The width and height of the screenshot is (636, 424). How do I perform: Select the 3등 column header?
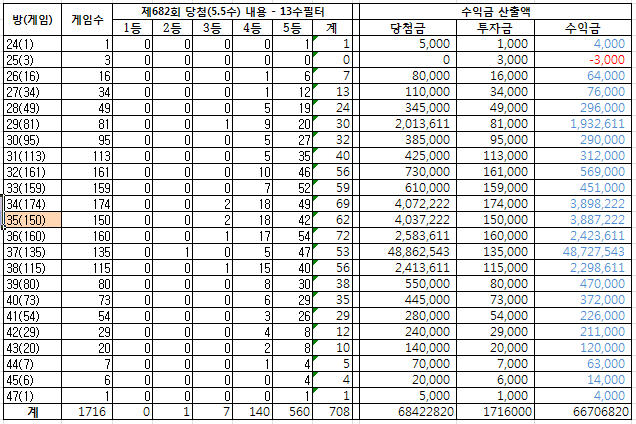tap(212, 28)
